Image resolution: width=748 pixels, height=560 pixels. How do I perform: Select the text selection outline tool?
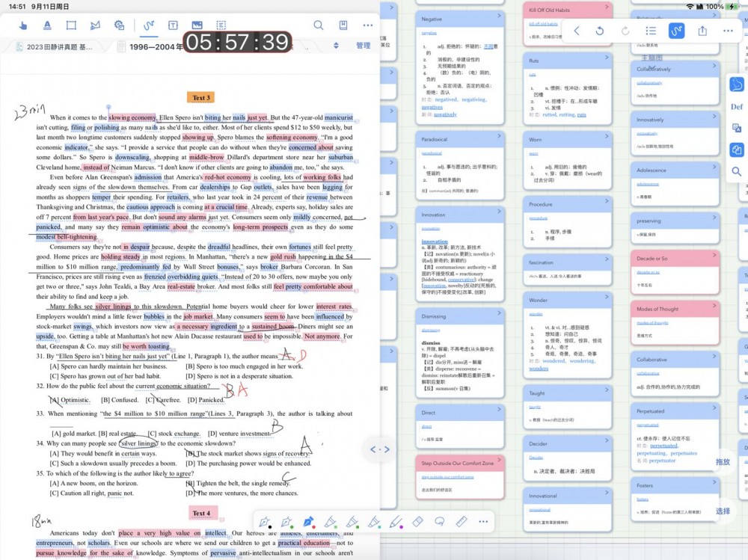[221, 25]
